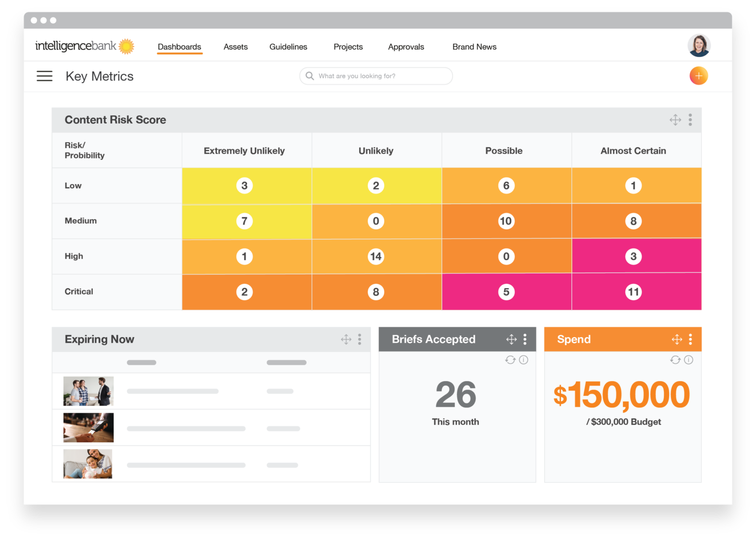Screen dimensions: 756x540
Task: Refresh the Briefs Accepted widget
Action: (510, 360)
